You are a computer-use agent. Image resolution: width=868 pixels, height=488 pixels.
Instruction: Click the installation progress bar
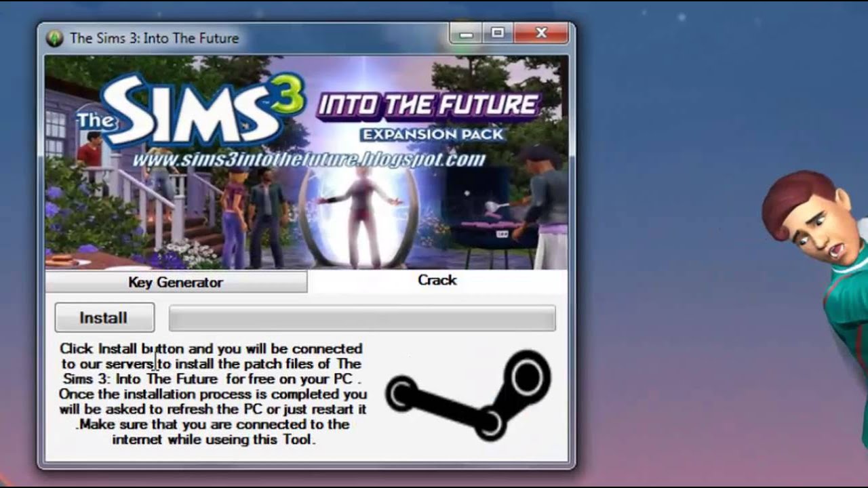coord(362,318)
